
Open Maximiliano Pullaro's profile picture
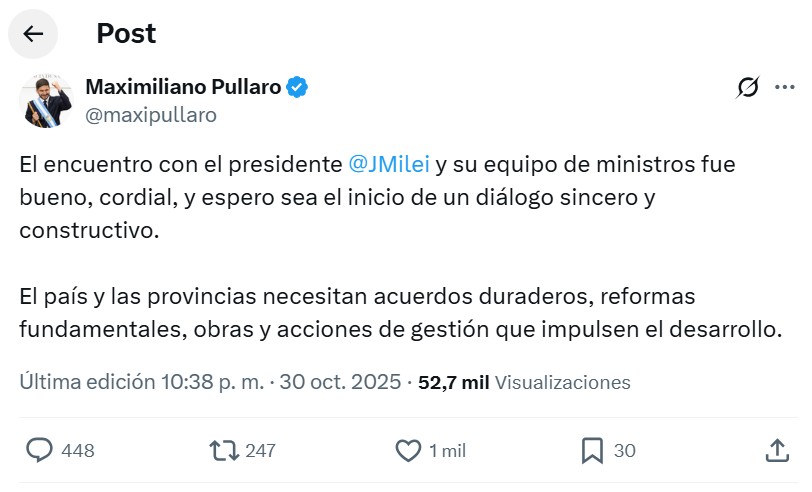pos(46,100)
